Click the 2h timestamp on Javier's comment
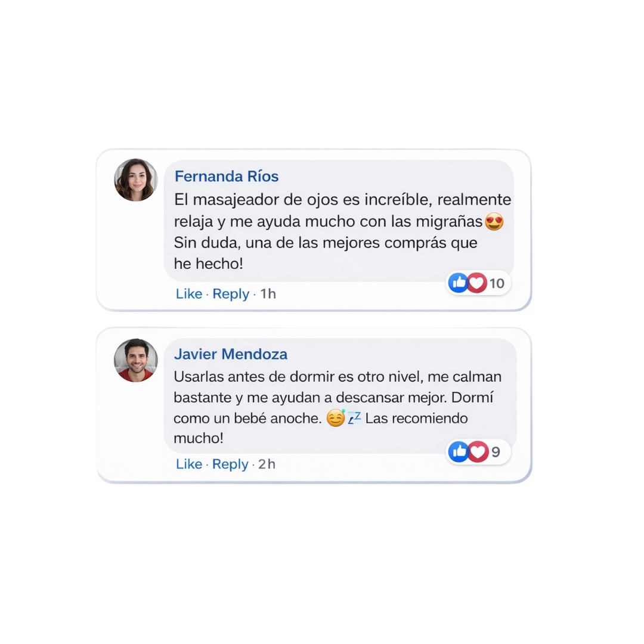 coord(267,464)
